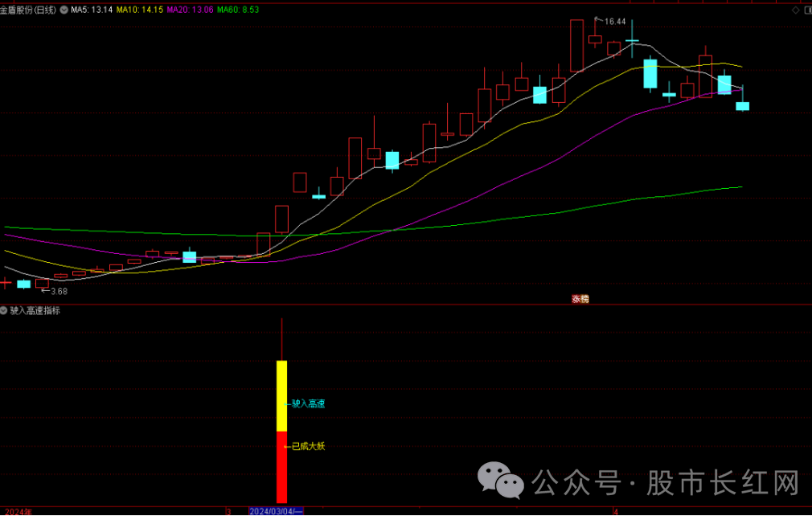Select the MA60: 8.53 label
The image size is (812, 516).
[x=238, y=10]
